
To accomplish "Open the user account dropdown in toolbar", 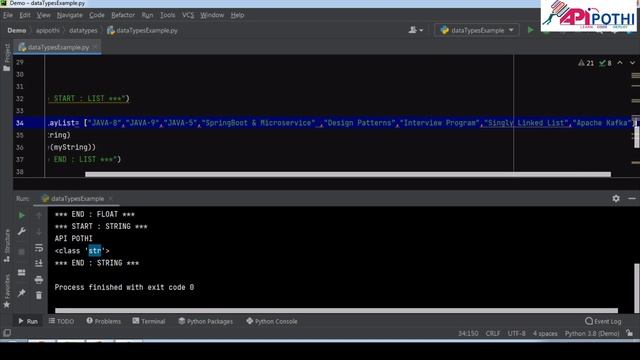I will point(416,30).
